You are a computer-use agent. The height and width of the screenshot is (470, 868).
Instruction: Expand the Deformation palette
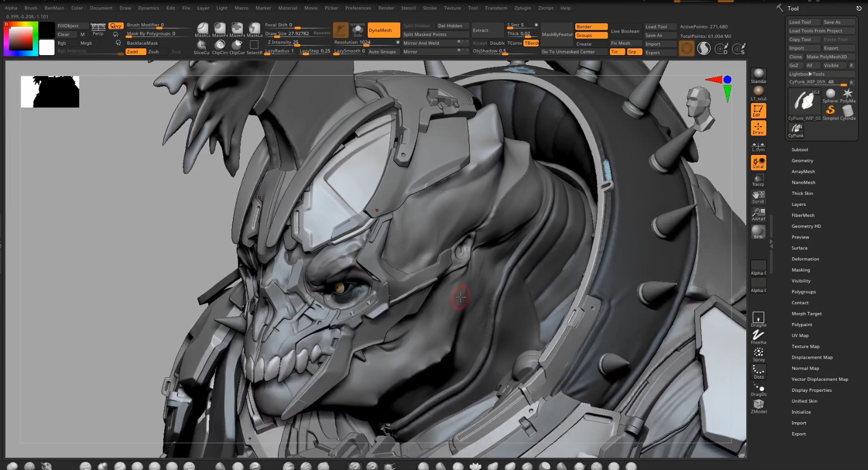pos(805,259)
